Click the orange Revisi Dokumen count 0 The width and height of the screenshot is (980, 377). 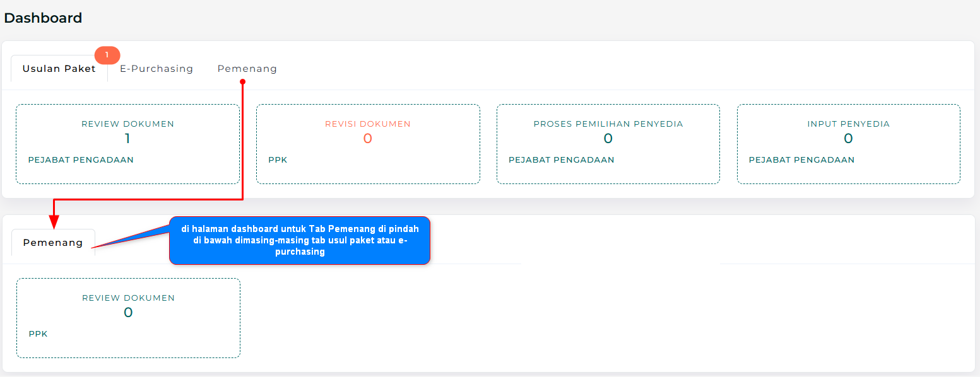click(x=368, y=139)
